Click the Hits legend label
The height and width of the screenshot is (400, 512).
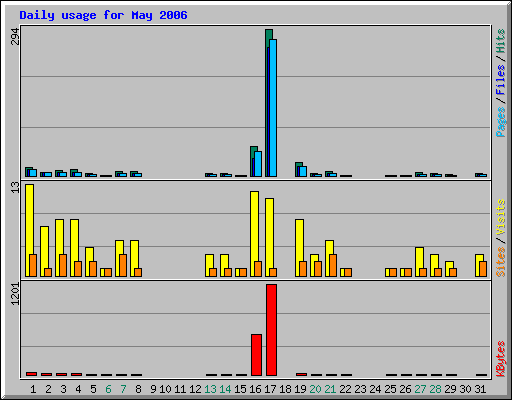(x=500, y=41)
